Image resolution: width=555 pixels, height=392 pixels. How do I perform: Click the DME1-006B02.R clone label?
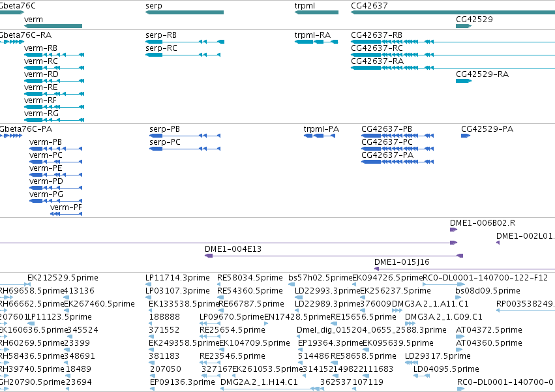483,223
